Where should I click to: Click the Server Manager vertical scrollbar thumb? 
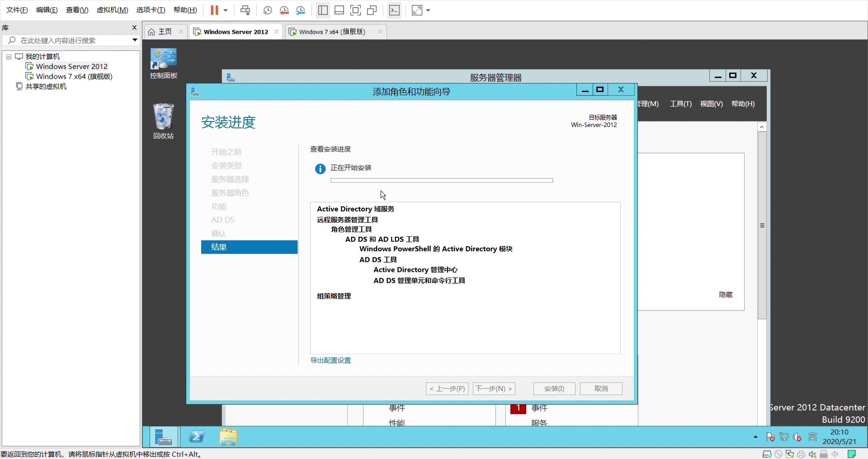click(762, 225)
